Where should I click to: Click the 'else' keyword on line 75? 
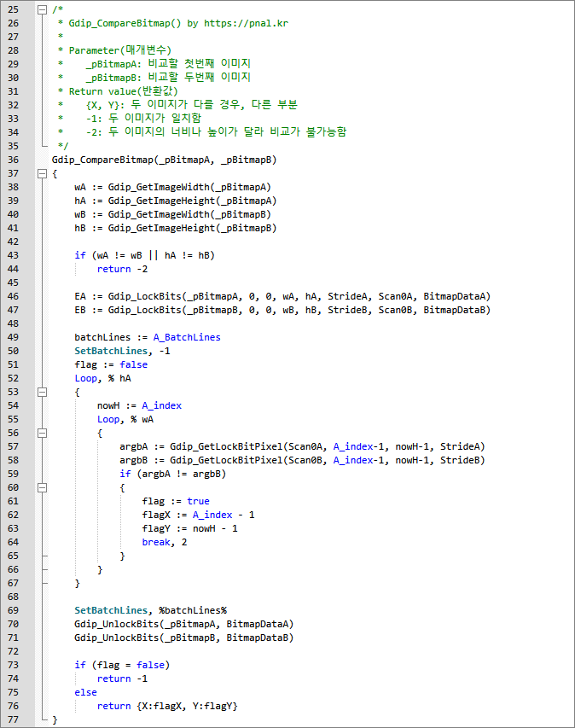(86, 692)
